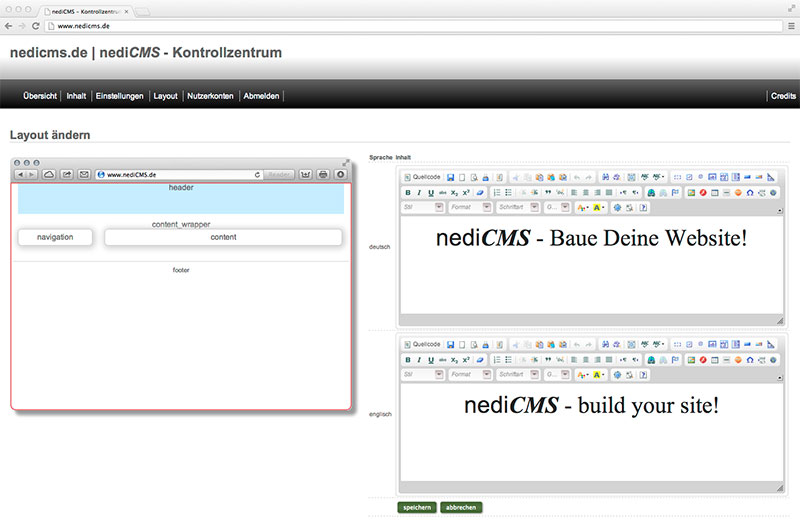Screen dimensions: 800x530
Task: Click the green abbrechen button
Action: 461,508
